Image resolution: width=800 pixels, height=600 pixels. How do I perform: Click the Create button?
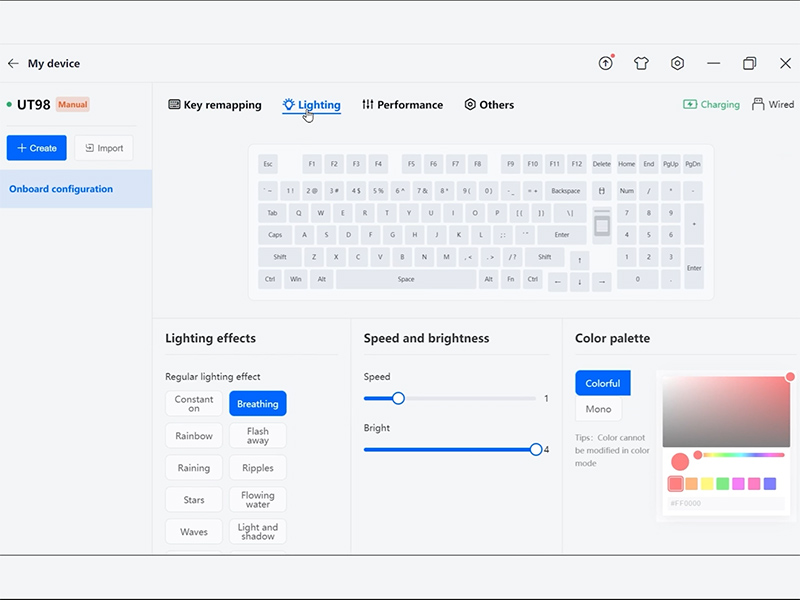click(36, 148)
